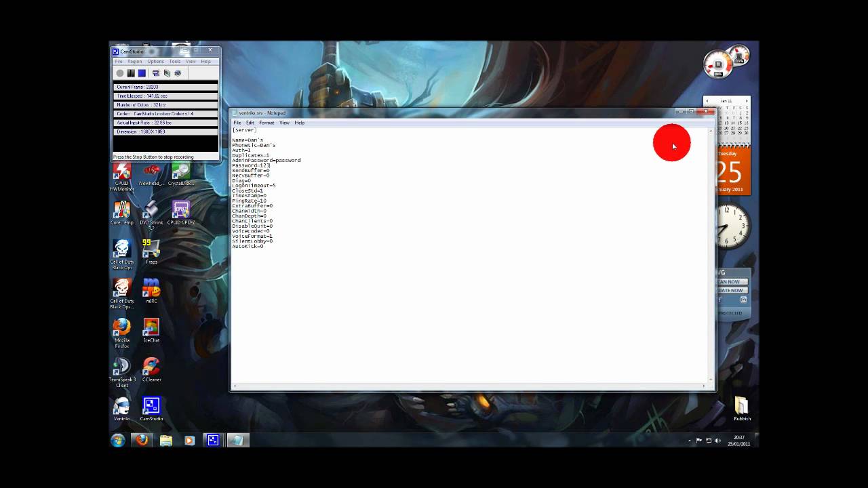The height and width of the screenshot is (488, 868).
Task: Click the CamStudio video annotations toolbar icon
Action: coord(167,73)
